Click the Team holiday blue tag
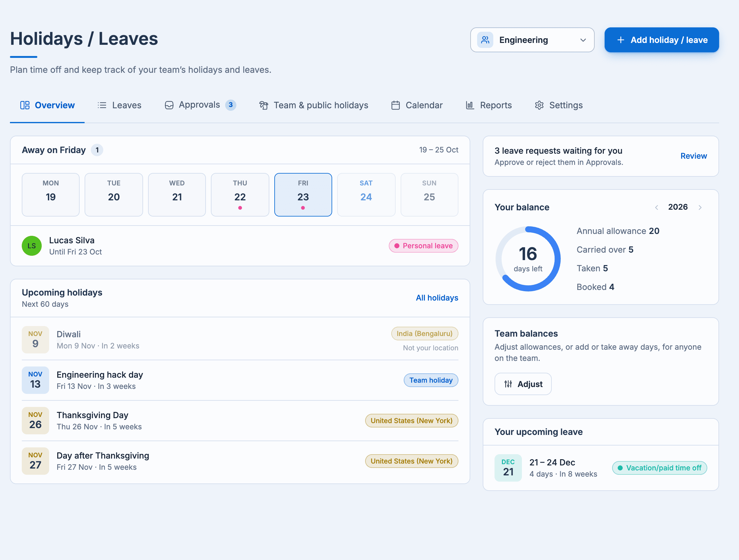This screenshot has width=739, height=560. (x=431, y=380)
